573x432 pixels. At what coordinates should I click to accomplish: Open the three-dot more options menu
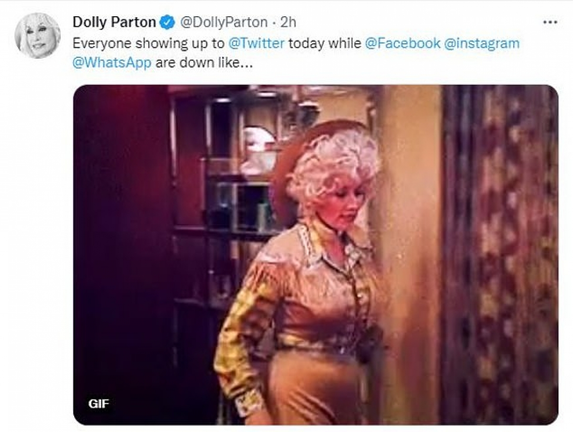[550, 22]
